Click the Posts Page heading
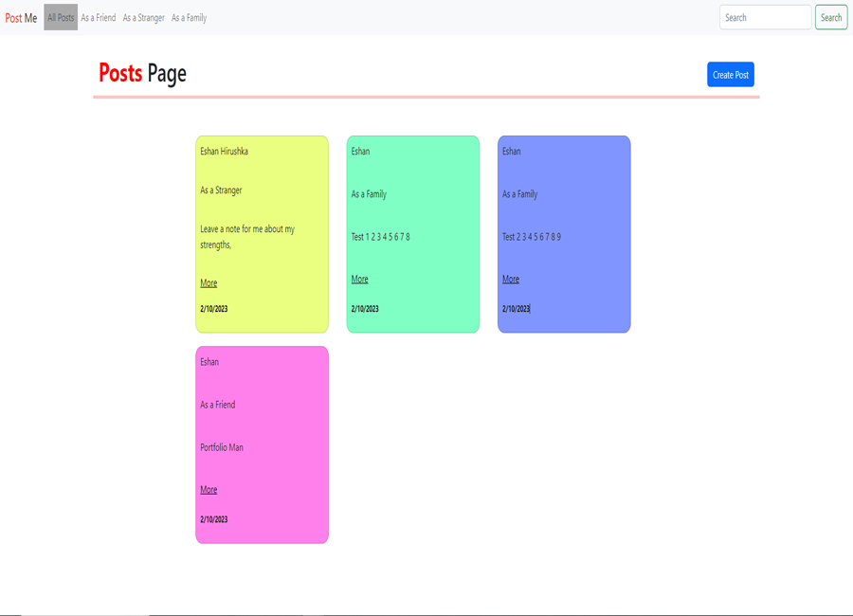 [142, 74]
